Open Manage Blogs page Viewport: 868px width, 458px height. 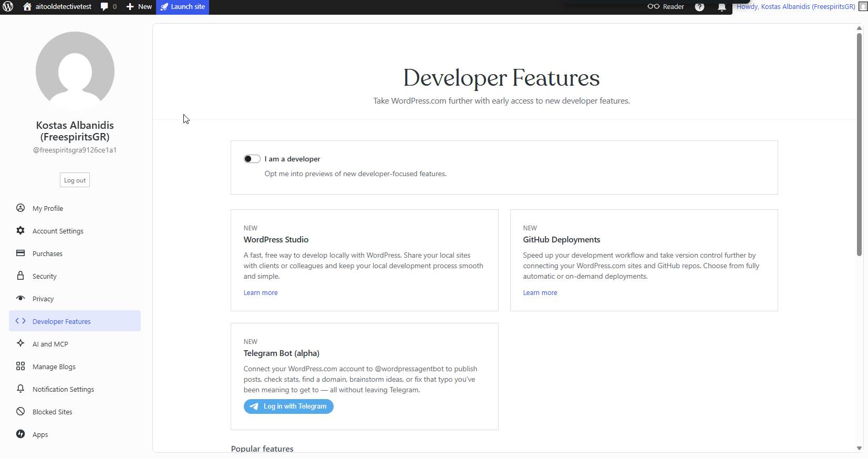[x=75, y=367]
